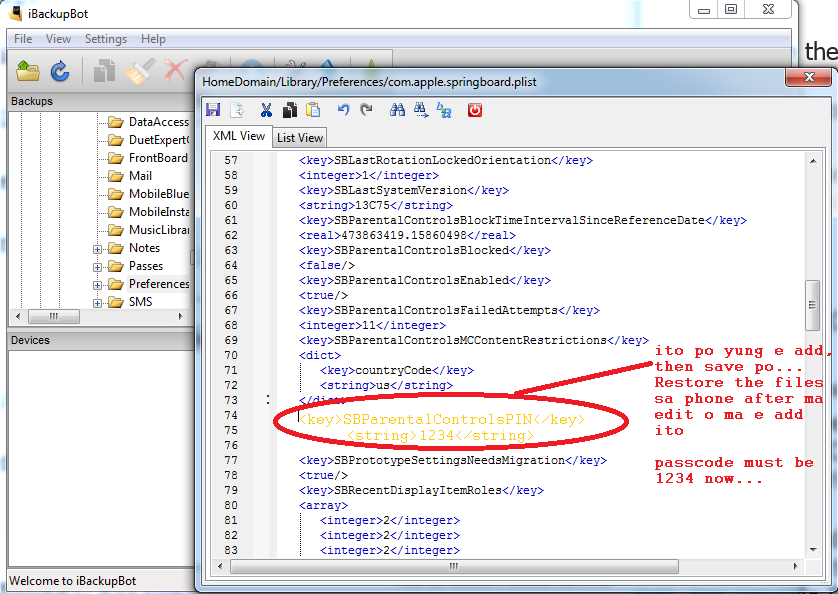Click the red power close-editor icon
Screen dimensions: 838x594
pos(475,110)
